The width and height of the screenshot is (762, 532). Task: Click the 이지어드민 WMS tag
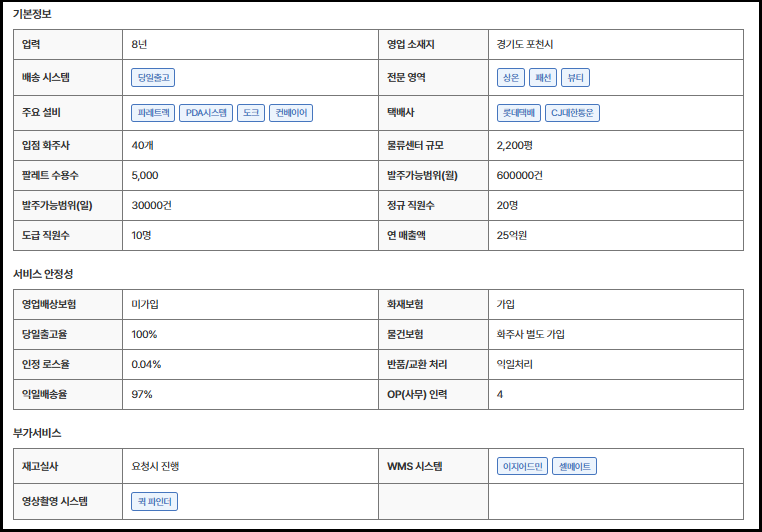[522, 466]
